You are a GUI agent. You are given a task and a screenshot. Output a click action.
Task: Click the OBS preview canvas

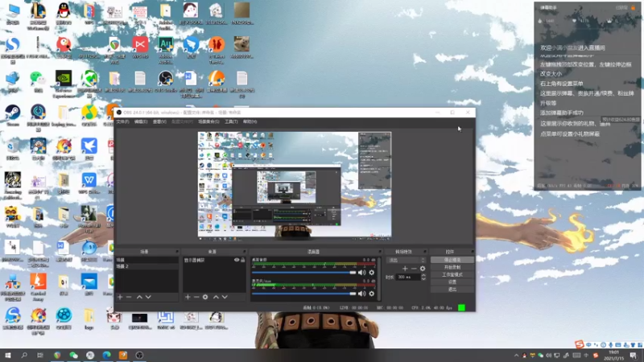click(x=295, y=186)
